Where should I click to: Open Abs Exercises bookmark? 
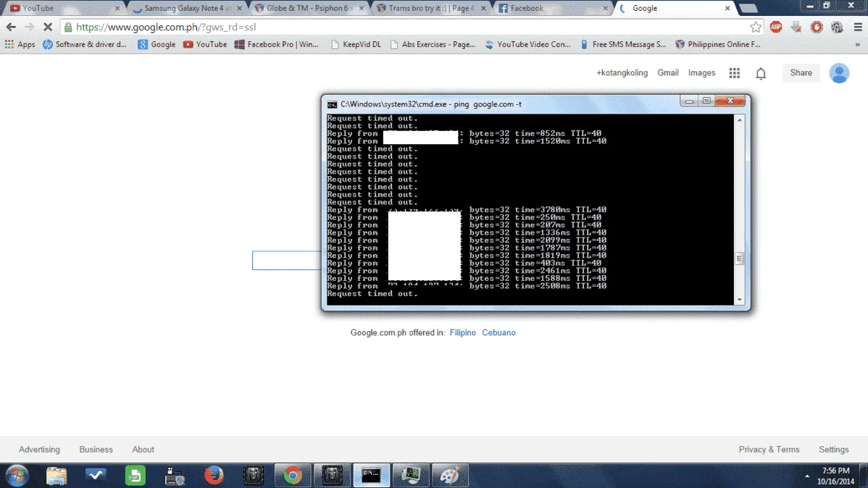coord(433,44)
